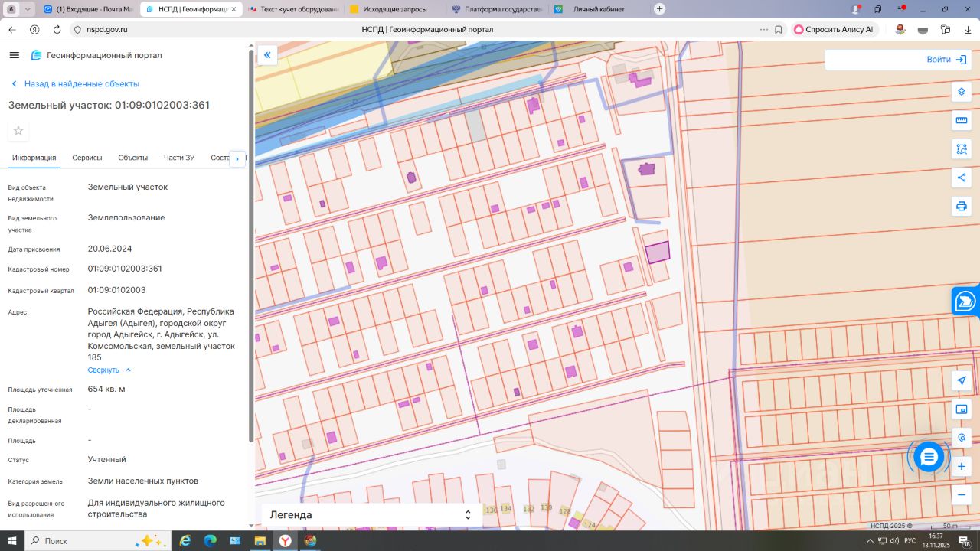
Task: Open the overview mini-map
Action: [962, 409]
